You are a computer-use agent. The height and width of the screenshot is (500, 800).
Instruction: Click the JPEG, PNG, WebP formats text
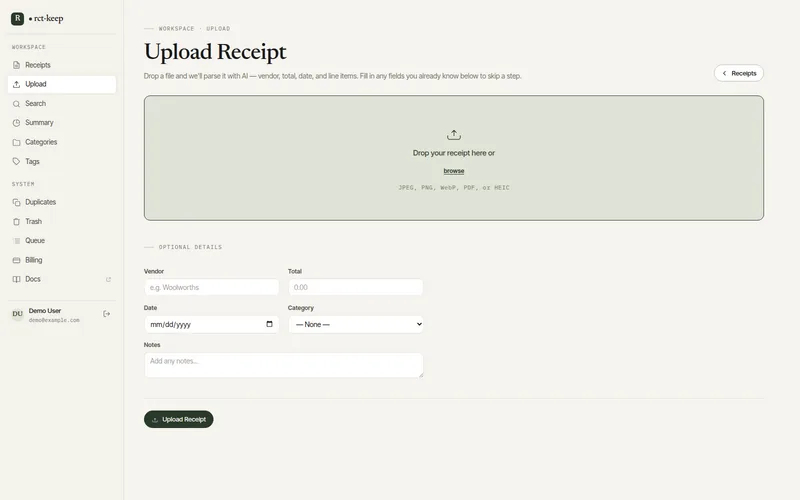(454, 188)
